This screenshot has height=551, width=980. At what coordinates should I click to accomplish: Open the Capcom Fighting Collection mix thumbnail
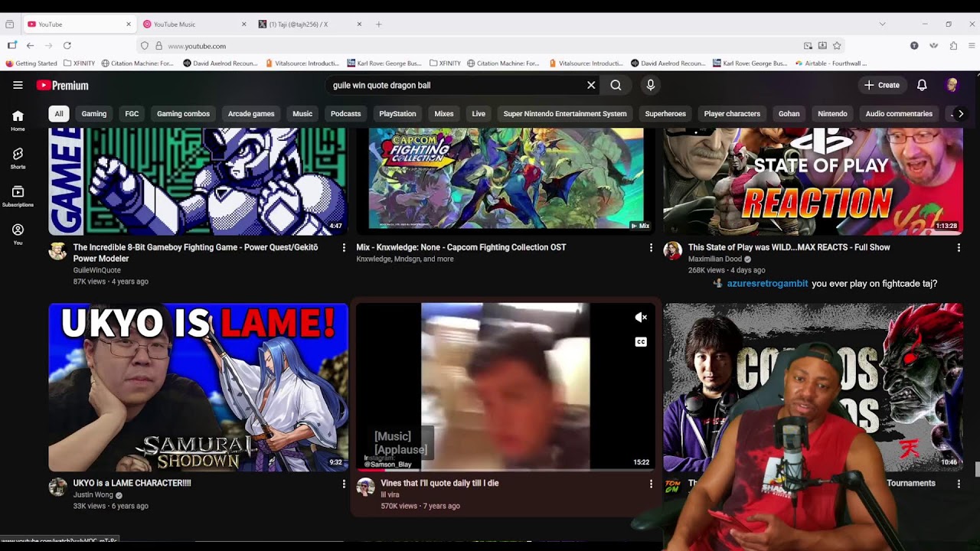[x=505, y=181]
